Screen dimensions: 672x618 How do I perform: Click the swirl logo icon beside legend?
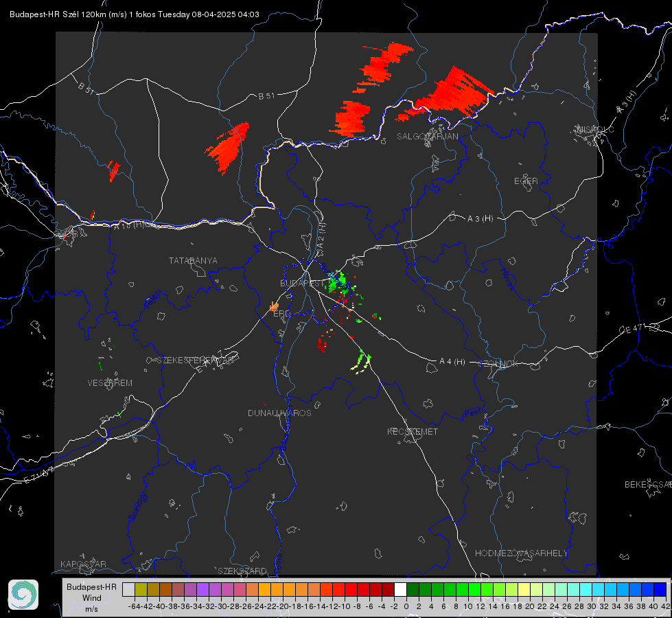click(23, 595)
